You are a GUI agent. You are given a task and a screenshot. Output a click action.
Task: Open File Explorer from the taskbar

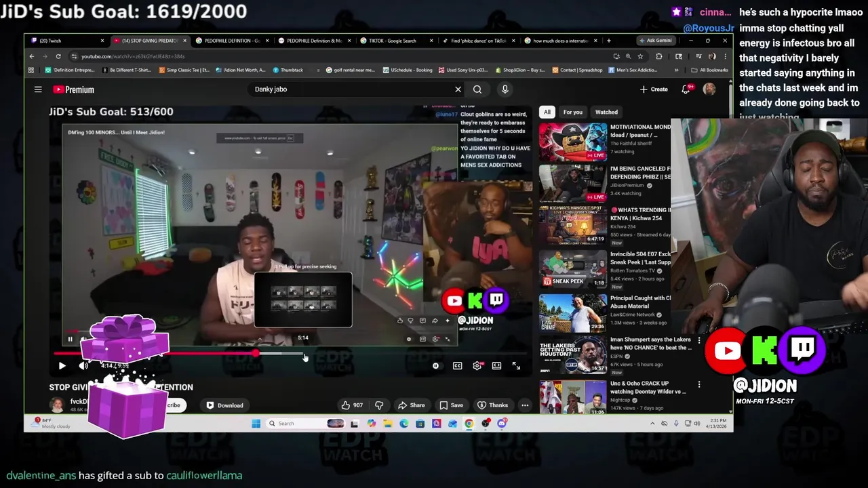pos(387,424)
